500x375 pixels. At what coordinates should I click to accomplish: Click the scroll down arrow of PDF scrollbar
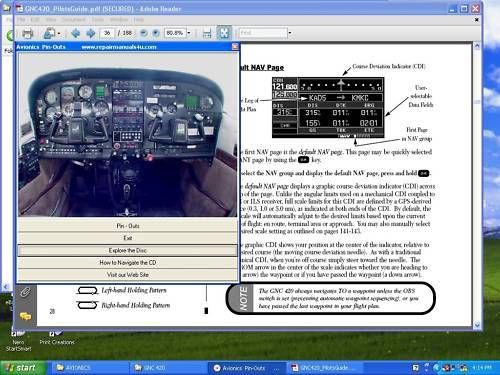coord(477,325)
